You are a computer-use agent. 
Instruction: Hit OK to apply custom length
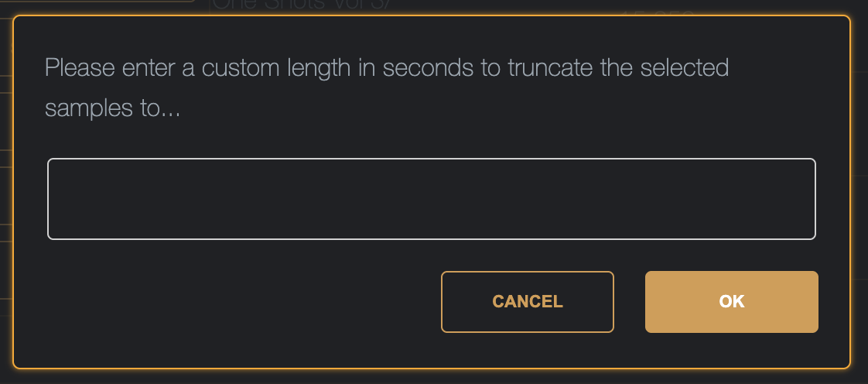(x=731, y=302)
